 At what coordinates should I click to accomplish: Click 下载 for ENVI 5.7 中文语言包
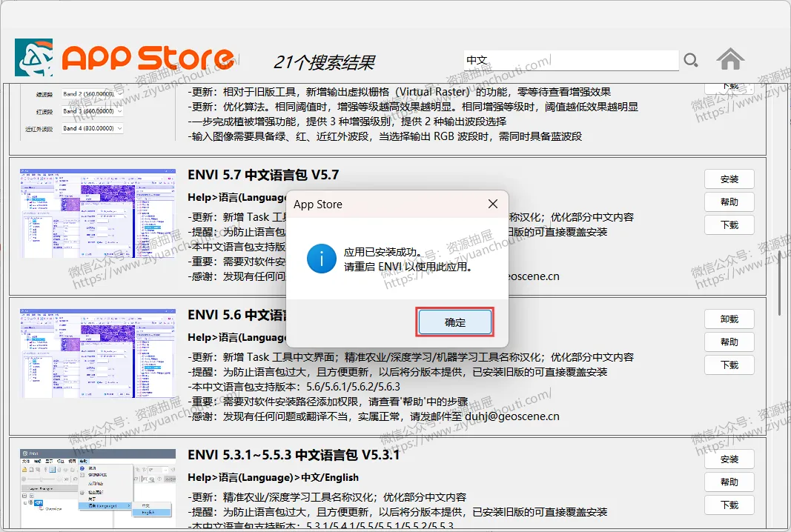click(729, 225)
